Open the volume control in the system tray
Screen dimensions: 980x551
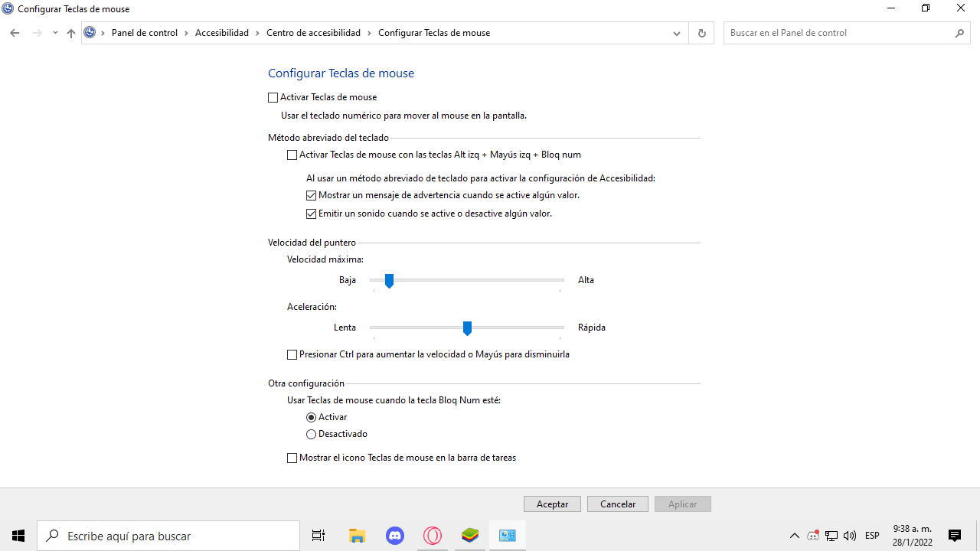tap(850, 536)
